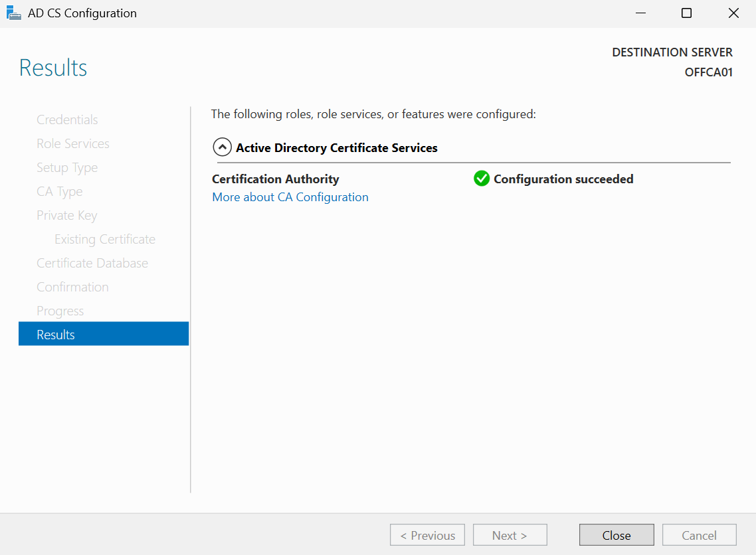The height and width of the screenshot is (555, 756).
Task: Select the Private Key step
Action: (x=67, y=215)
